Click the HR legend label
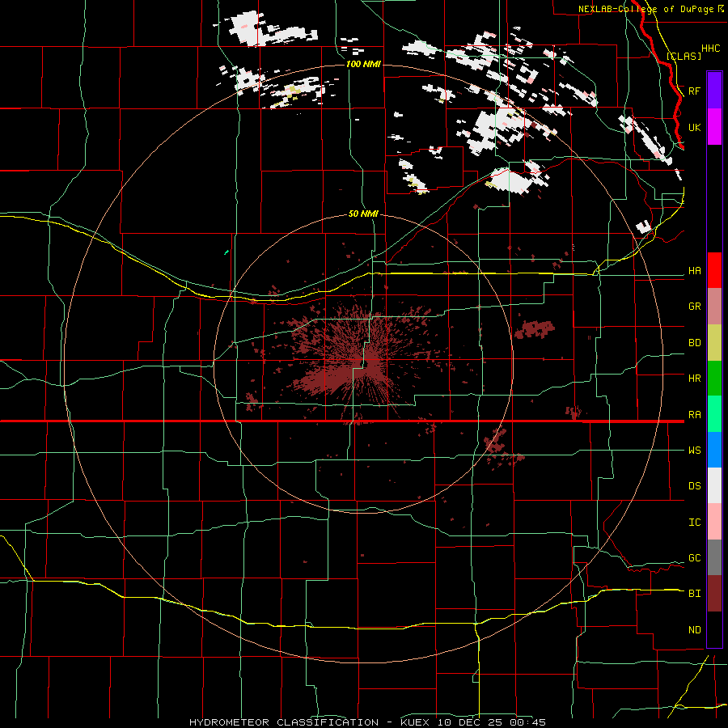The image size is (728, 728). tap(694, 379)
